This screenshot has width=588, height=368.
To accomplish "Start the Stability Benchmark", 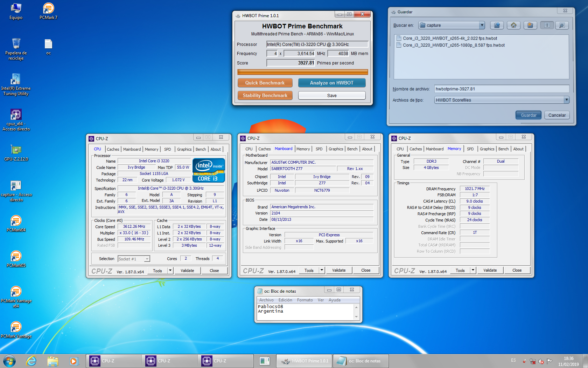I will point(265,95).
